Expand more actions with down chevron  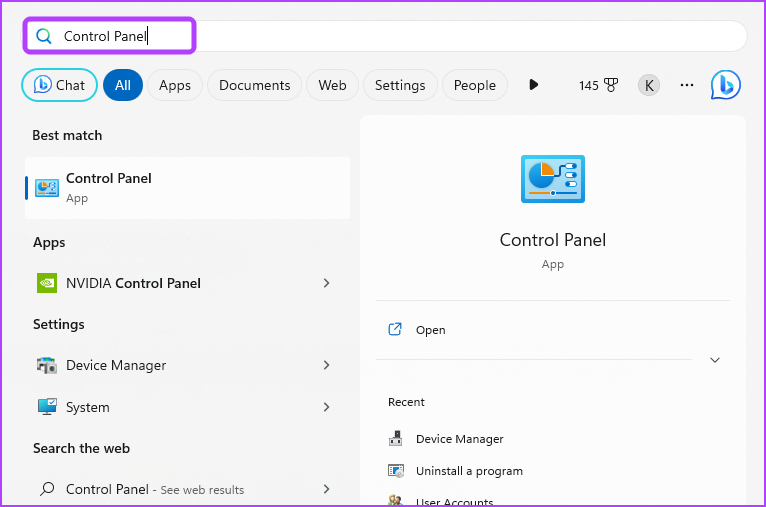pyautogui.click(x=715, y=360)
